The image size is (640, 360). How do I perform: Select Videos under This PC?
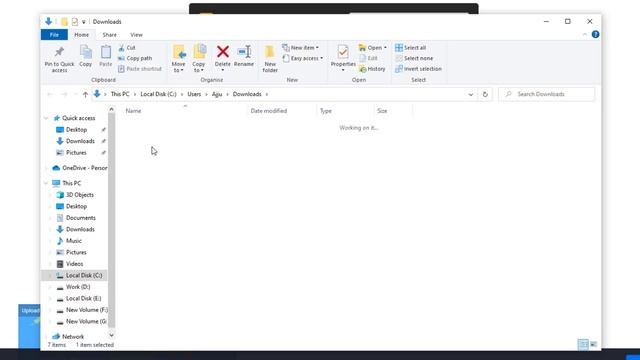pyautogui.click(x=74, y=264)
